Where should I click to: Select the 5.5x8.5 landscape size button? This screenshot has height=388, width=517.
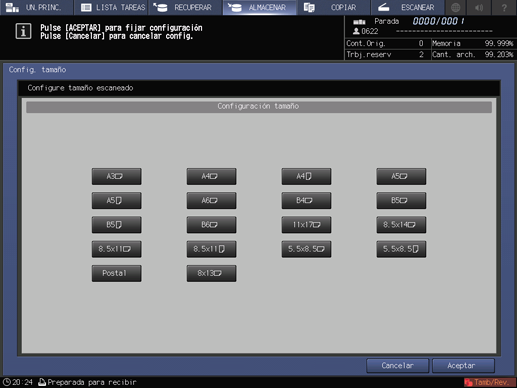coord(306,249)
